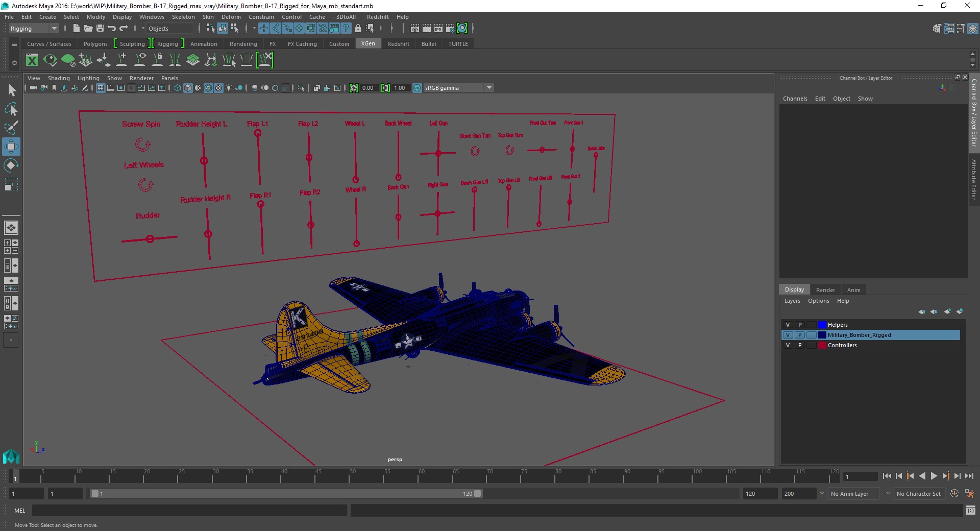Switch to the Polygons shelf tab
The image size is (980, 531).
pyautogui.click(x=95, y=44)
